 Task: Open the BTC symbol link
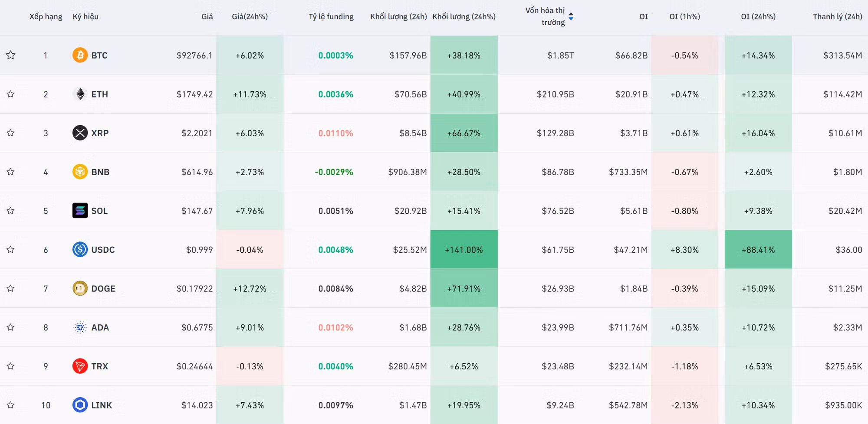click(x=99, y=55)
